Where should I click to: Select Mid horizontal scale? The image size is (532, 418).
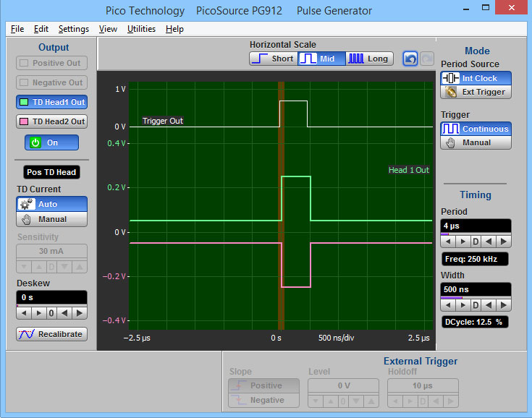coord(321,59)
